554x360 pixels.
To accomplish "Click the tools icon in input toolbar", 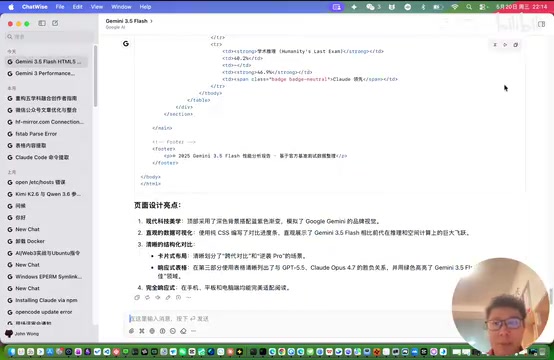I will click(x=142, y=331).
